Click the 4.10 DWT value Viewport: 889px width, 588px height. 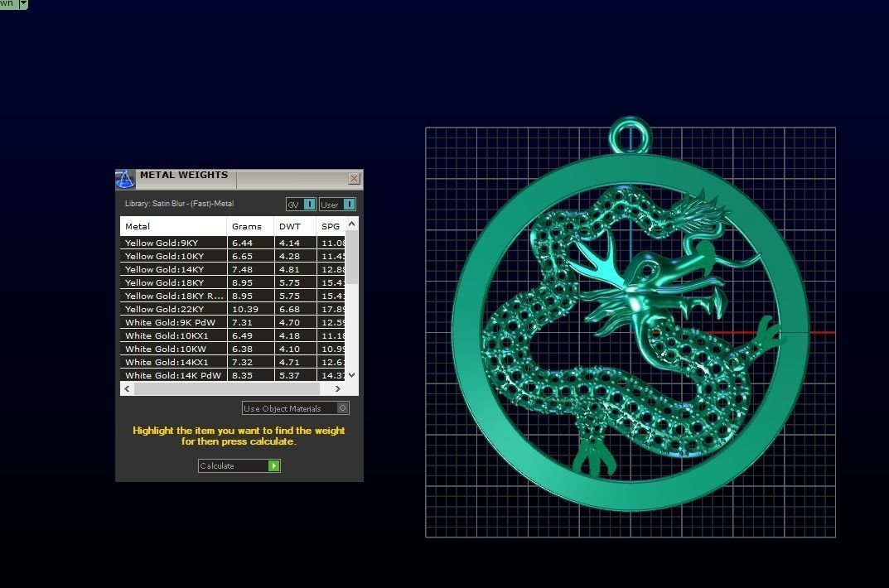tap(289, 349)
